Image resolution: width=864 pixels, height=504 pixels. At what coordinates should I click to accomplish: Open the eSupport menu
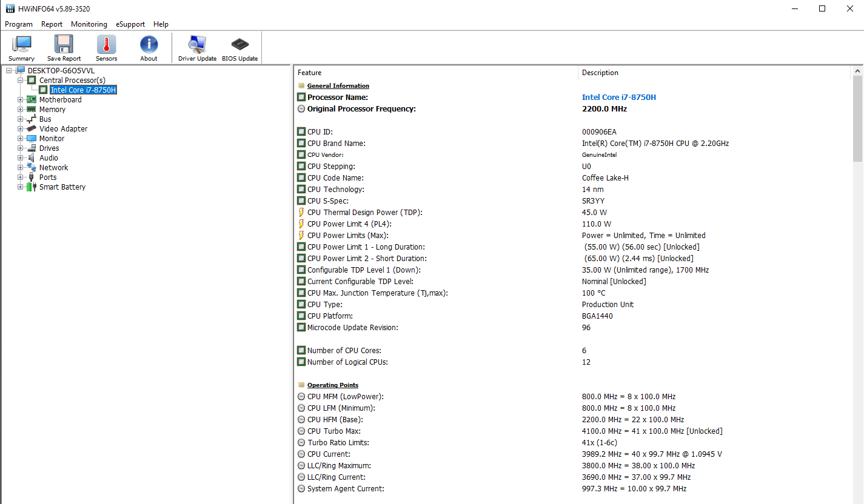130,24
